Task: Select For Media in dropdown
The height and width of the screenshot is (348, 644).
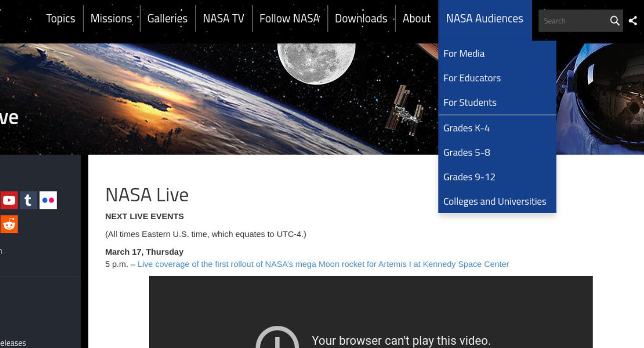Action: coord(497,53)
